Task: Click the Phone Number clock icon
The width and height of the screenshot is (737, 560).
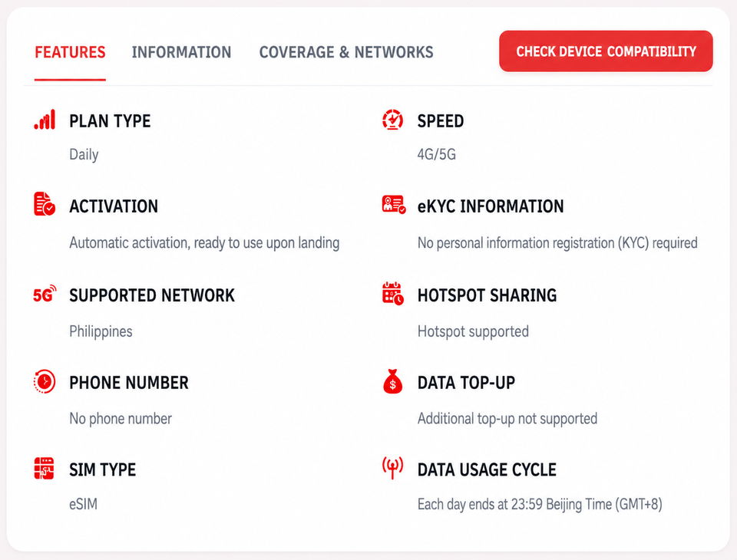Action: pyautogui.click(x=45, y=381)
